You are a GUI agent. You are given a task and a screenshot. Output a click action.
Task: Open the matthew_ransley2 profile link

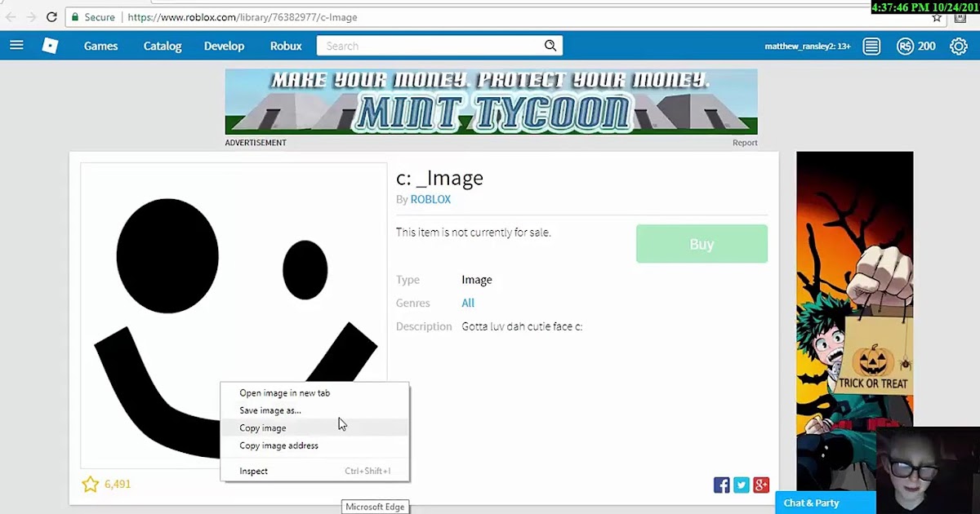807,47
